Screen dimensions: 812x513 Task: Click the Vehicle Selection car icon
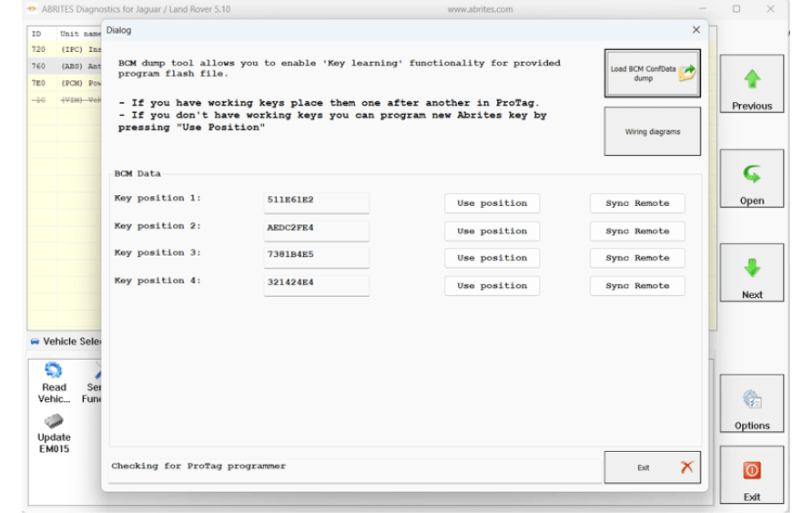click(35, 342)
